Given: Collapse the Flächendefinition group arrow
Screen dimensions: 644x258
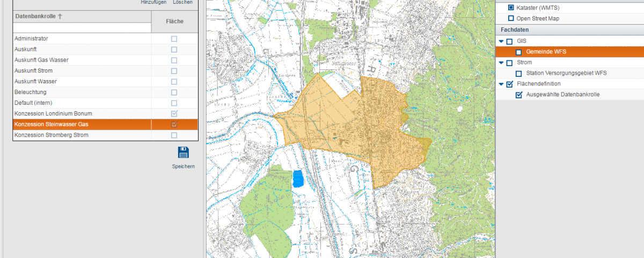Looking at the screenshot, I should [x=501, y=84].
